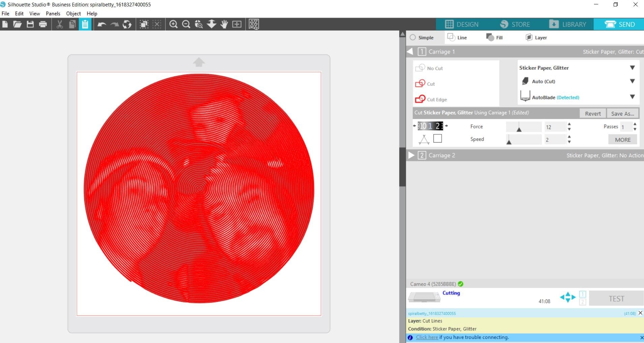Image resolution: width=644 pixels, height=343 pixels.
Task: Select carriage 1 indicator next to TEST
Action: pyautogui.click(x=583, y=294)
